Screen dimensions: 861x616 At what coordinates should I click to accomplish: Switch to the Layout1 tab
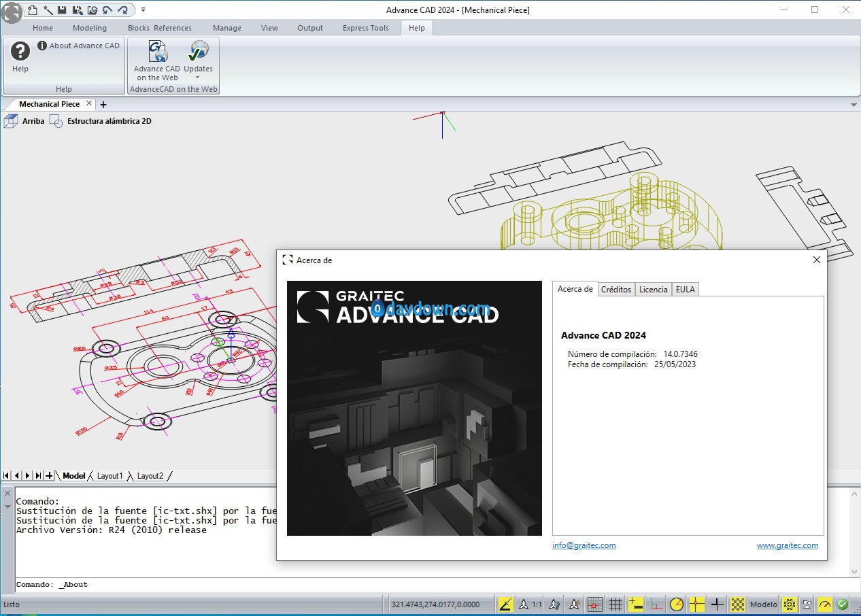click(110, 476)
